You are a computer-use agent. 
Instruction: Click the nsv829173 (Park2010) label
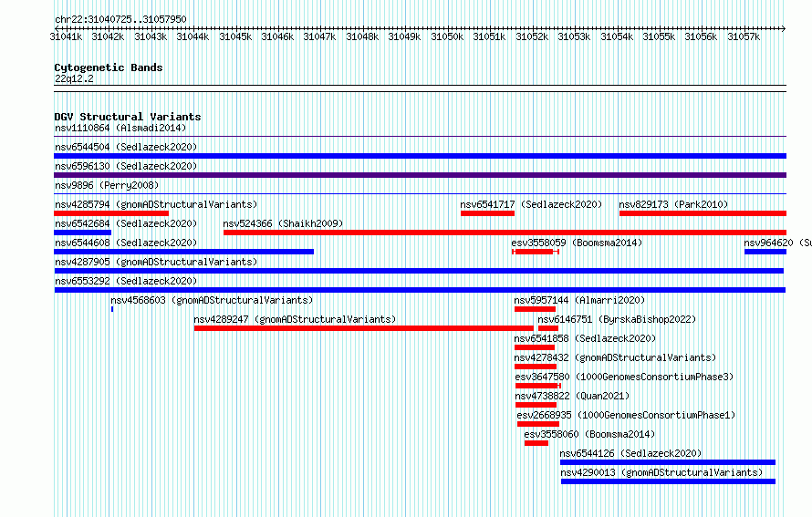coord(673,204)
